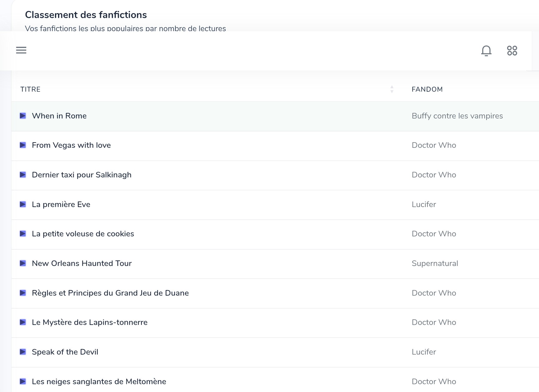Click triangle icon beside Speak of the Devil

23,352
